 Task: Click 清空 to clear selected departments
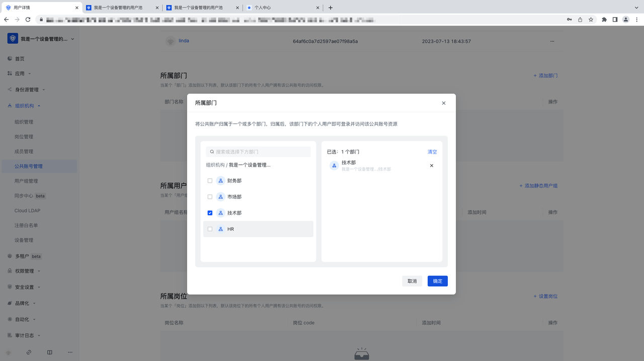(432, 152)
